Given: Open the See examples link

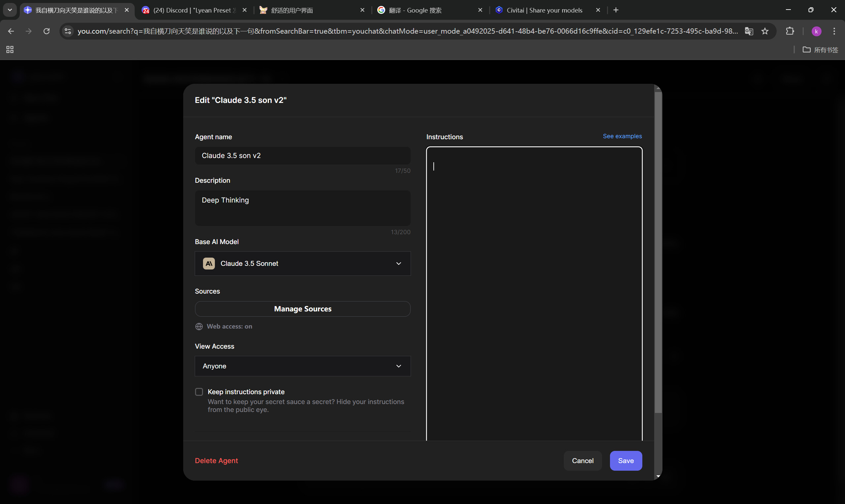Looking at the screenshot, I should (x=622, y=136).
